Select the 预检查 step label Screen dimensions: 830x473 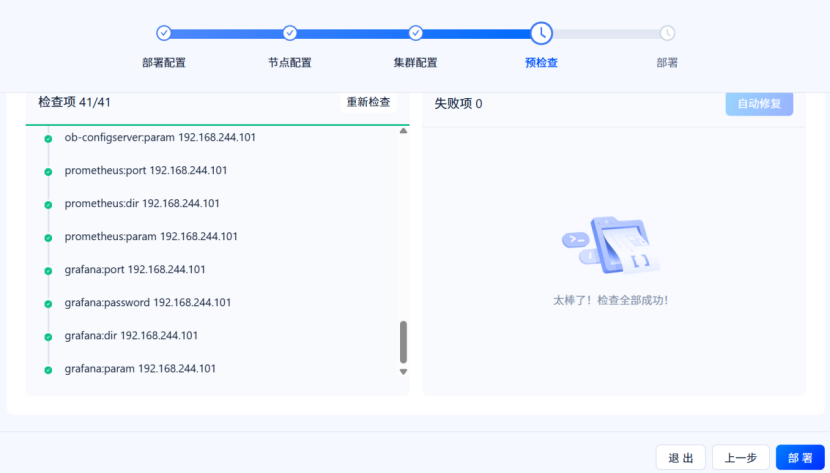pos(542,63)
